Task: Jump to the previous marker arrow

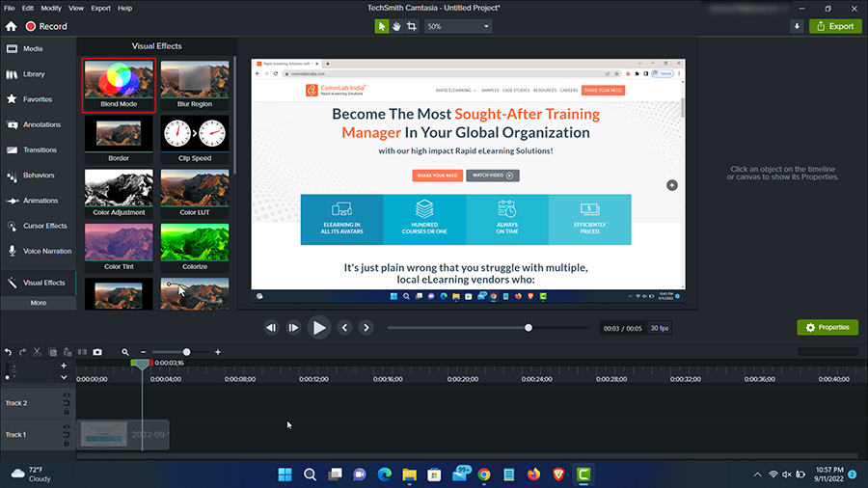Action: click(345, 328)
